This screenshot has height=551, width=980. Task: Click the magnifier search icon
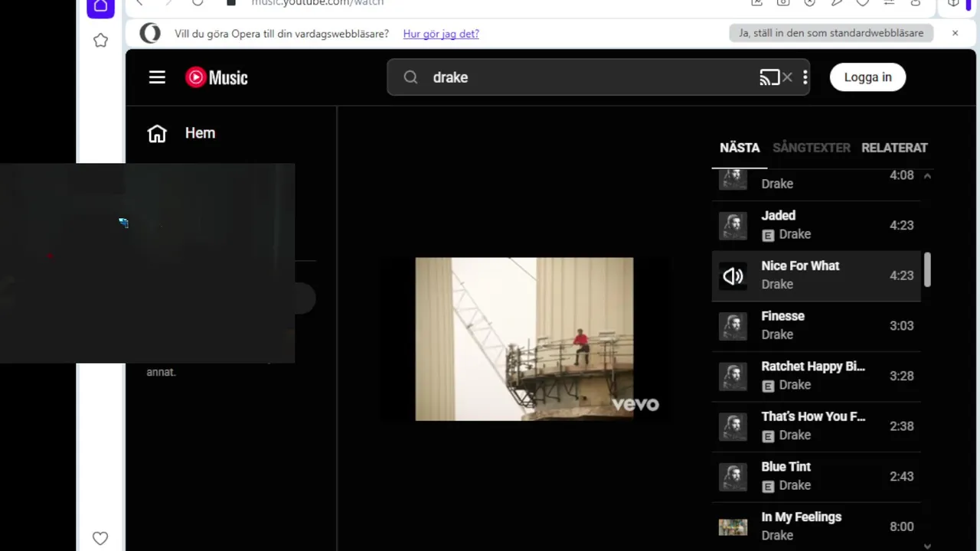coord(410,77)
